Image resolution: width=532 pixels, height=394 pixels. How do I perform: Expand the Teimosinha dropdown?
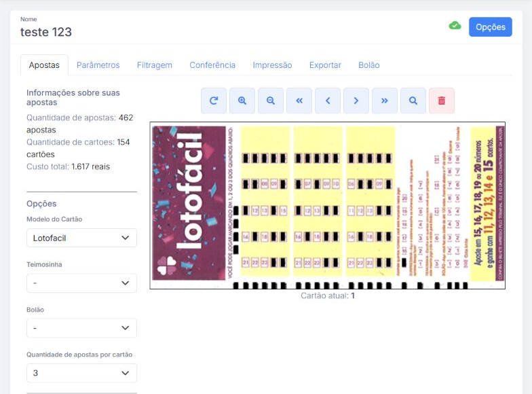[81, 283]
